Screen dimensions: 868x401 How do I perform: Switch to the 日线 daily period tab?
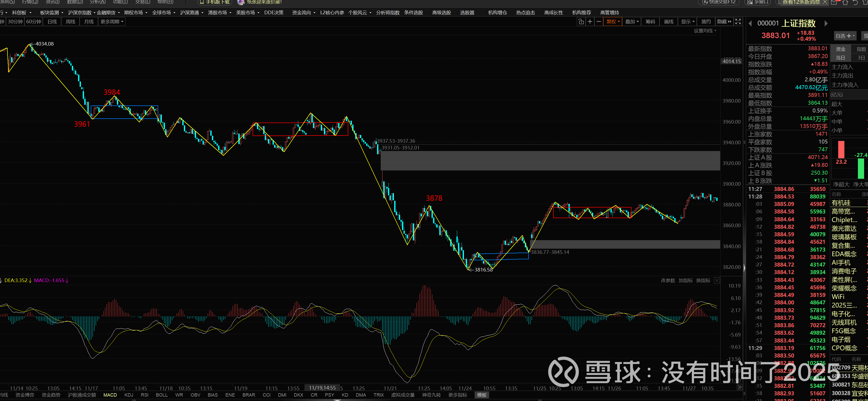coord(52,22)
